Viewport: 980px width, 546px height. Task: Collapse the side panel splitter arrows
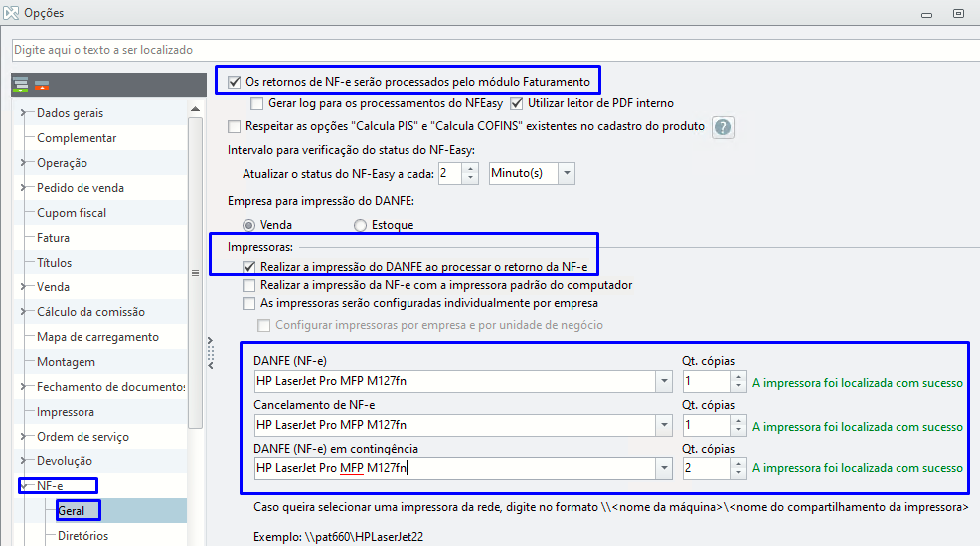(211, 353)
